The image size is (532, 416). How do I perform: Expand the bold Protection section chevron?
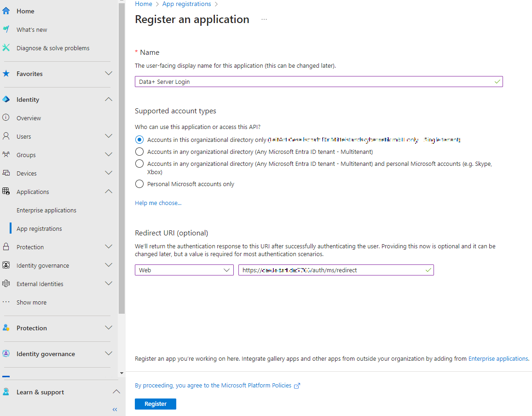[109, 328]
